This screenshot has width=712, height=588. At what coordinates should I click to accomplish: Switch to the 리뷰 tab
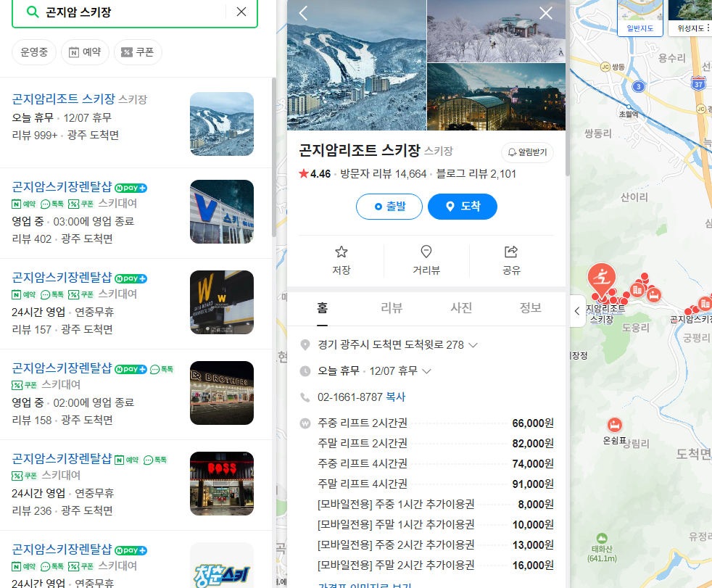click(x=392, y=308)
